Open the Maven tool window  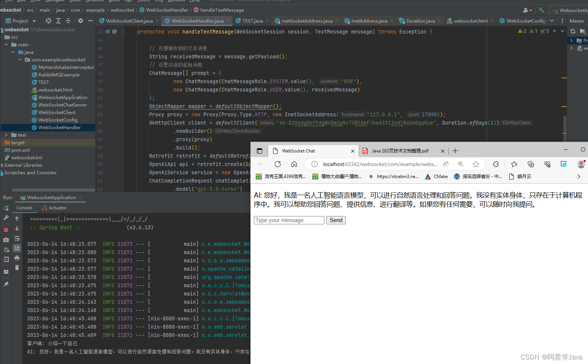[577, 21]
